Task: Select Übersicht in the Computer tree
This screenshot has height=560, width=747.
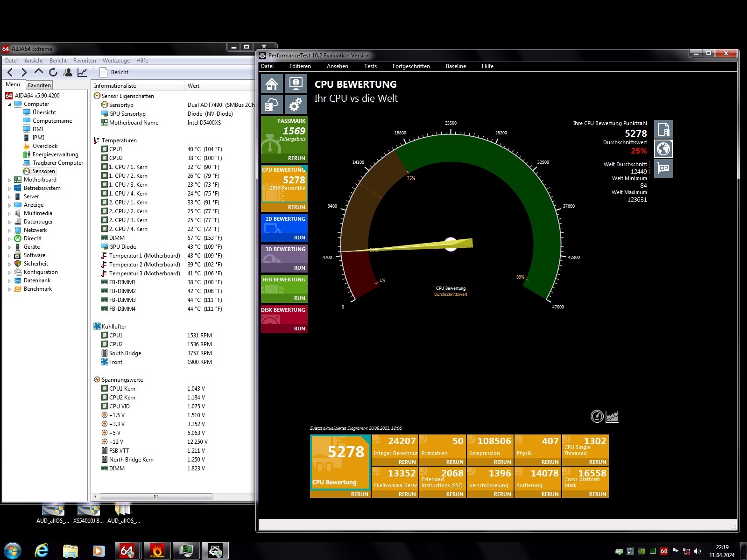Action: 44,112
